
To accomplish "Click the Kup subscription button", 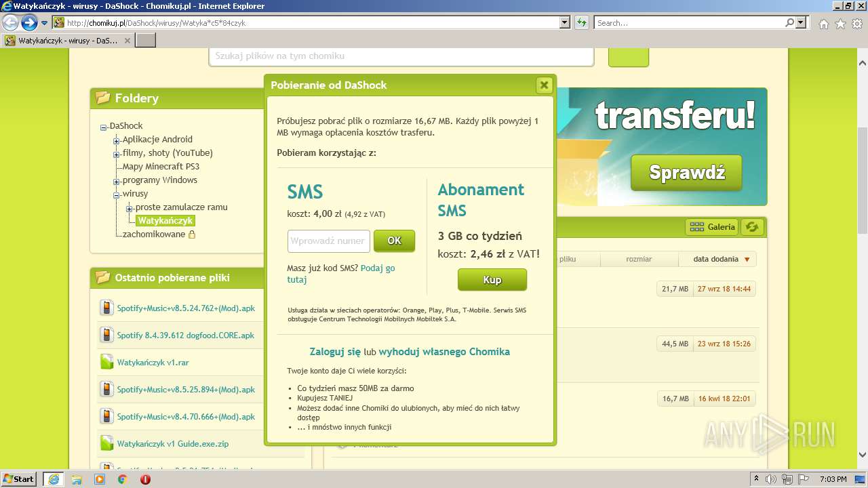I will (492, 280).
